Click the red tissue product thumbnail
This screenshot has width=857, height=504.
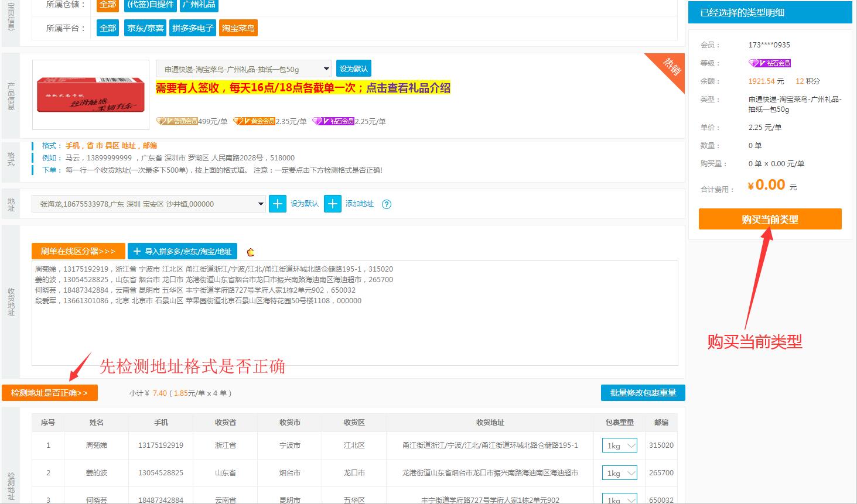91,94
